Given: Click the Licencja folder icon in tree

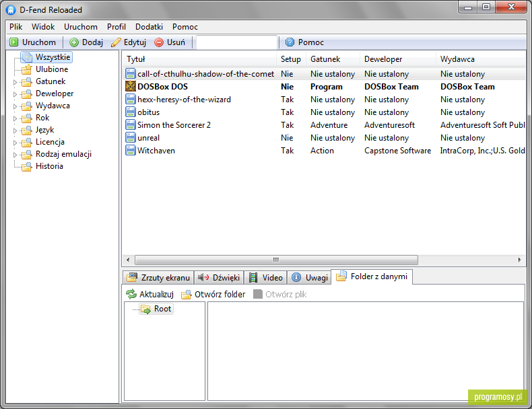Looking at the screenshot, I should 26,143.
